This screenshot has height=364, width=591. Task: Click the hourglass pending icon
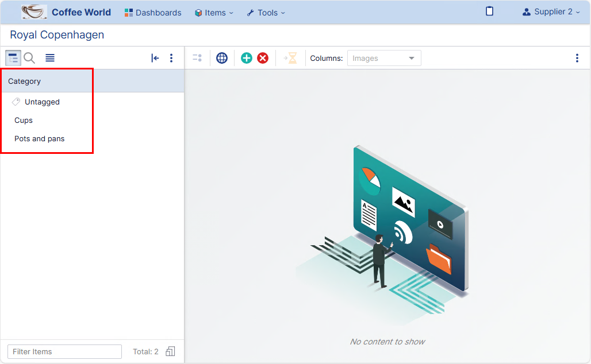pyautogui.click(x=290, y=58)
